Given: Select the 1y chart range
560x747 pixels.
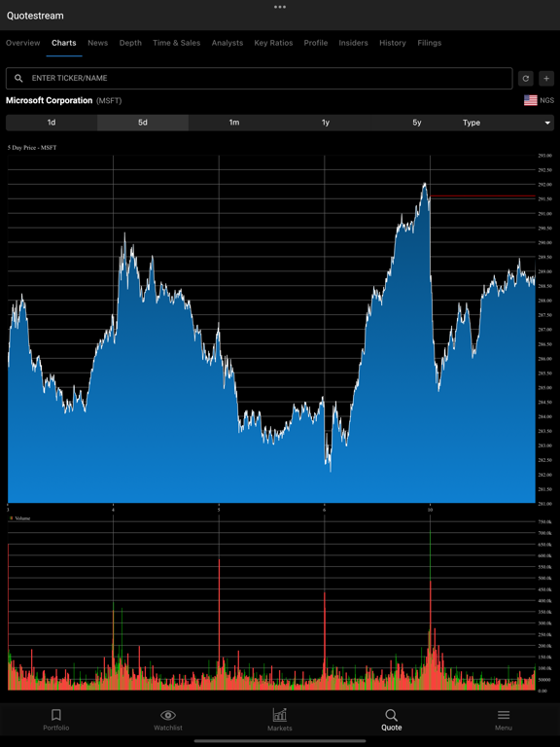Looking at the screenshot, I should point(326,123).
